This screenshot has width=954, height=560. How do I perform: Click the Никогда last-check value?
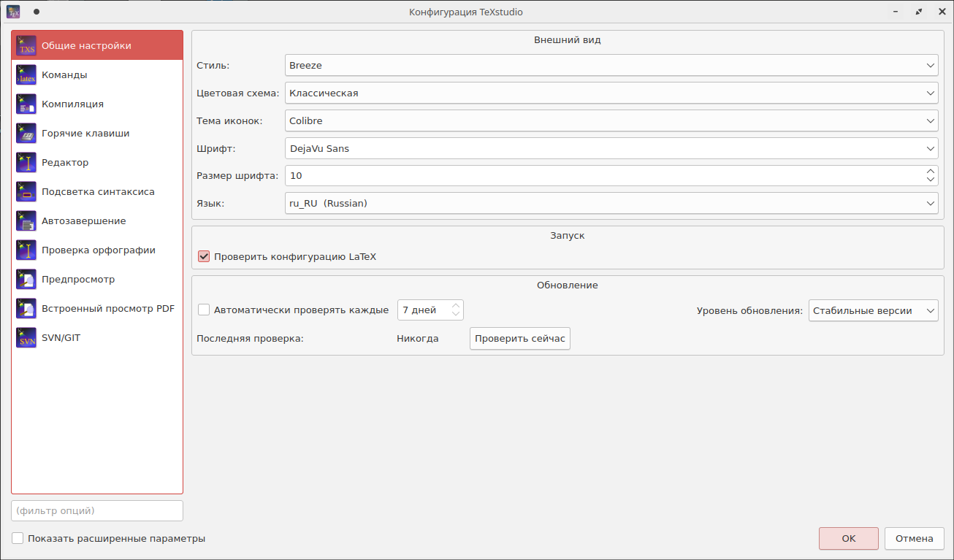[418, 338]
